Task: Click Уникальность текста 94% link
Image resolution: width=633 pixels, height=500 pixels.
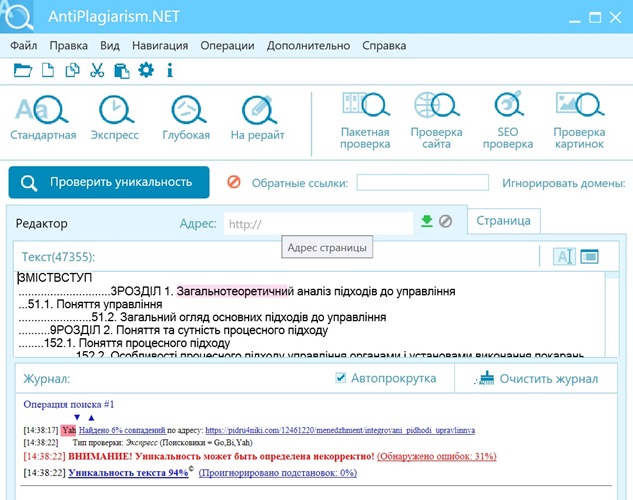Action: pos(128,473)
